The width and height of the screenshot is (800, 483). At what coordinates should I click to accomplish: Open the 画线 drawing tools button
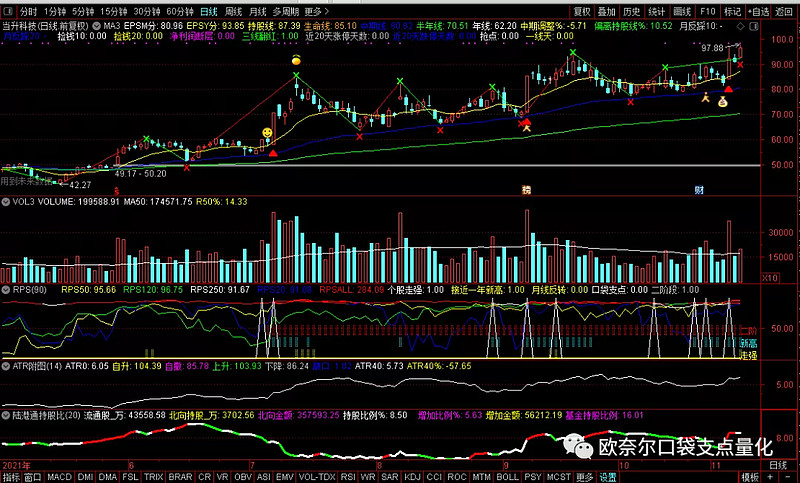(682, 11)
